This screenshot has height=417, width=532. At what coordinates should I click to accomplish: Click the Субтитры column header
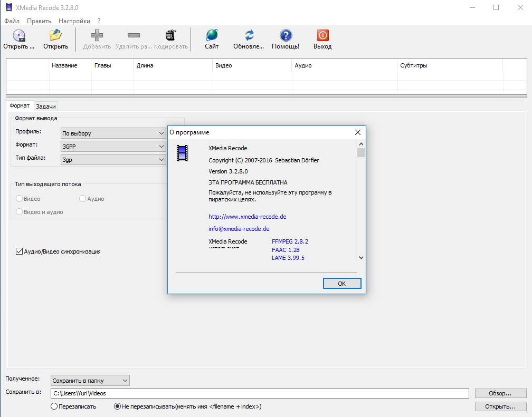(x=450, y=65)
